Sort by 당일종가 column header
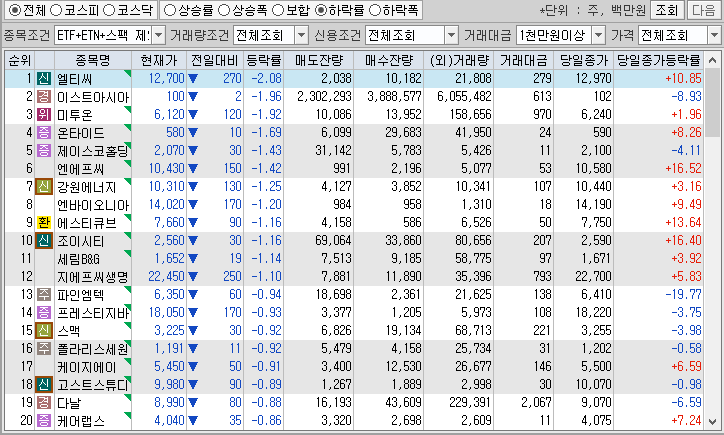724x435 pixels. coord(584,60)
